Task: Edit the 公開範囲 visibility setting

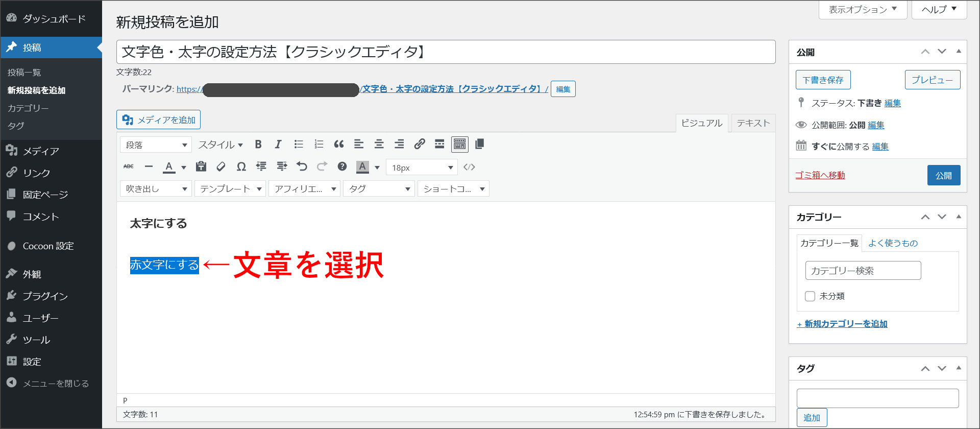Action: tap(876, 125)
